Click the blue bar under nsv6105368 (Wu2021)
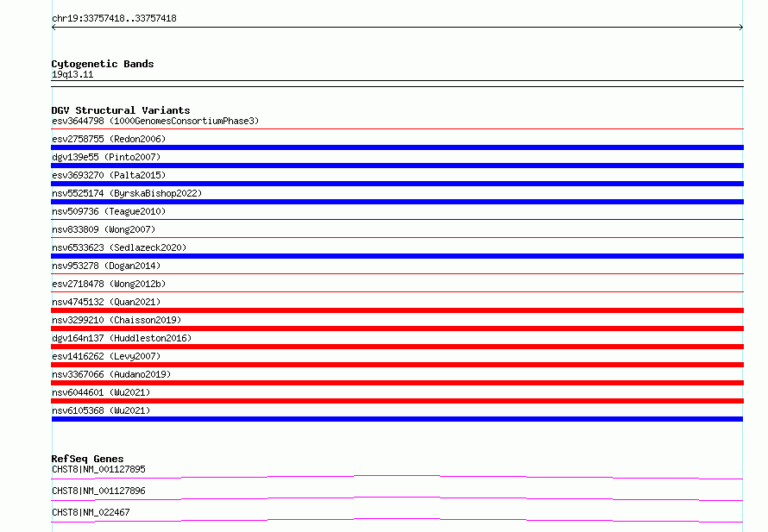Viewport: 768px width, 532px height. click(x=397, y=419)
